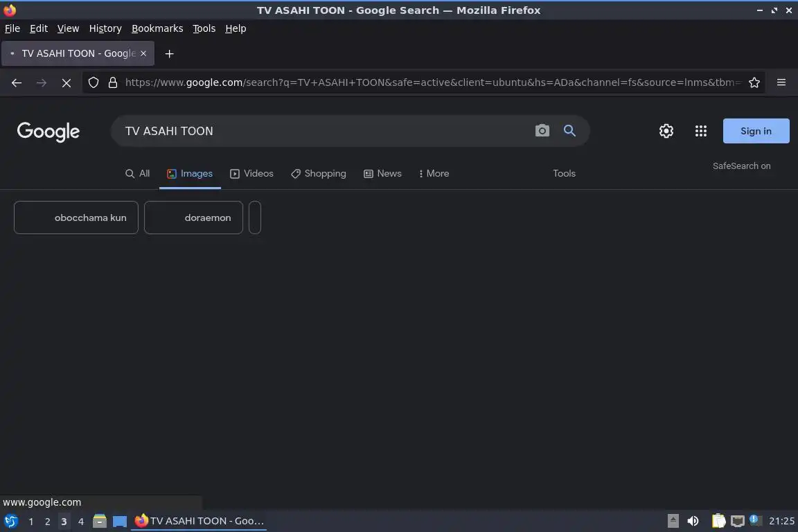The width and height of the screenshot is (798, 532).
Task: Open the News results tab
Action: click(x=382, y=174)
